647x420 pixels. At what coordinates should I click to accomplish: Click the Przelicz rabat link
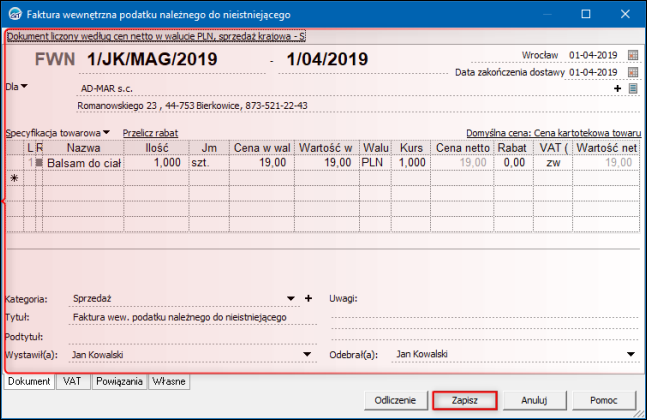(x=150, y=133)
